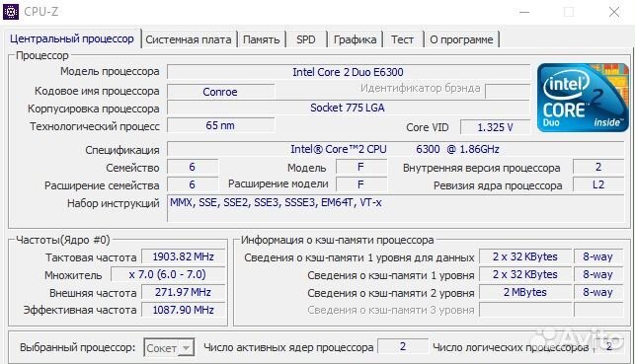Go to the Графика tab
The image size is (635, 364).
coord(355,39)
